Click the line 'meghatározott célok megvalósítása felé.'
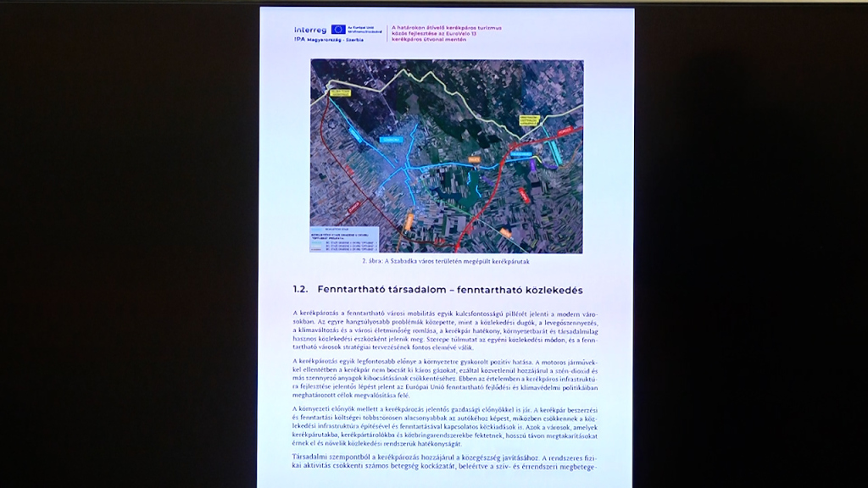868x488 pixels. click(351, 396)
